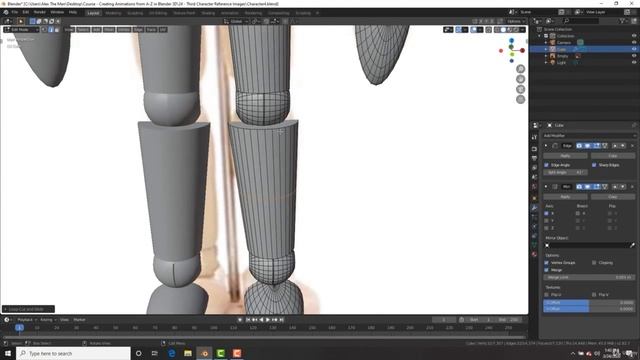This screenshot has height=360, width=640.
Task: Switch to wireframe viewport shading
Action: pyautogui.click(x=497, y=29)
